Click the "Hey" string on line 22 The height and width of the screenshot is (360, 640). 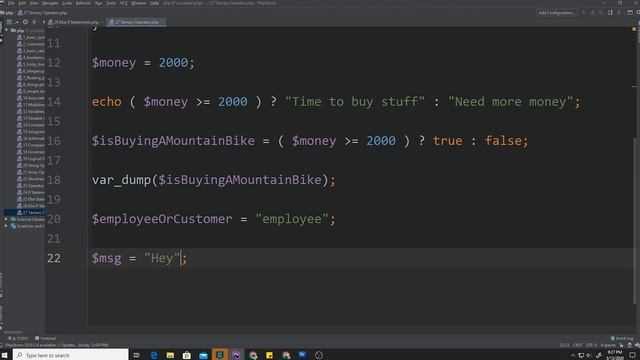162,258
